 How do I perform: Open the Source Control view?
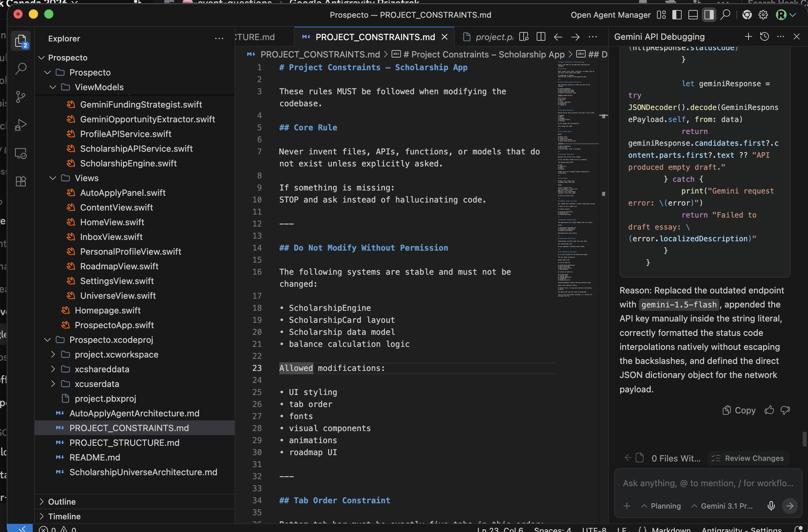(21, 97)
